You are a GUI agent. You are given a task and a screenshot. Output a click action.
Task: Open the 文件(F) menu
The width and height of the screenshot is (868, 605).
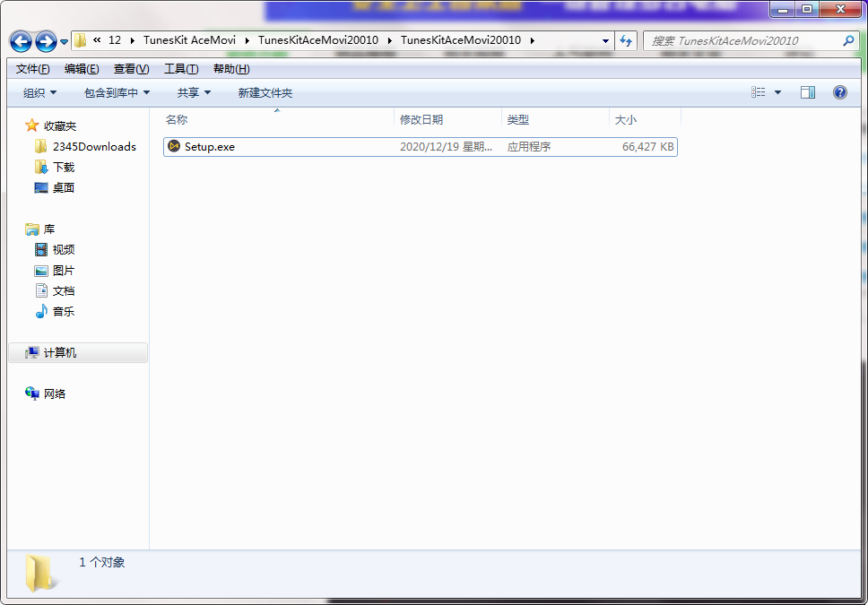(32, 69)
